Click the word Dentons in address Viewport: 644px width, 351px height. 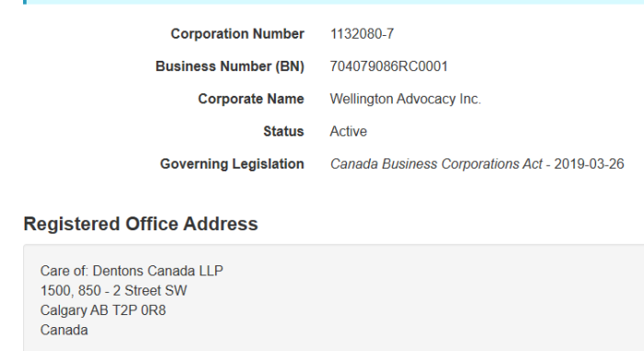(119, 271)
